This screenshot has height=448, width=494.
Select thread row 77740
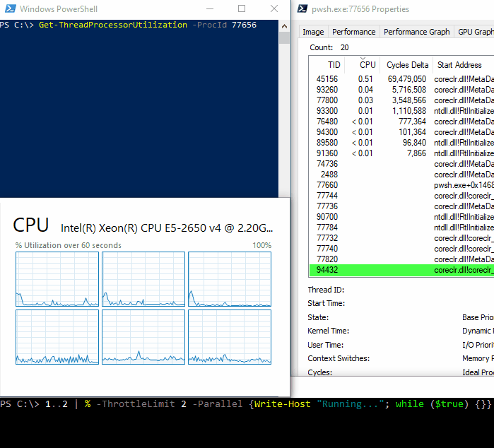401,249
